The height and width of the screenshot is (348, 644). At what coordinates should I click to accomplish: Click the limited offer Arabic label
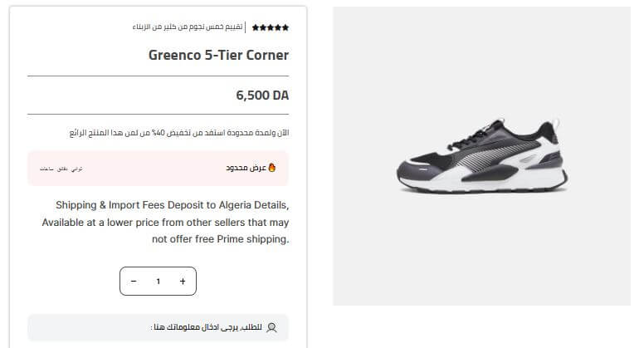tap(246, 168)
